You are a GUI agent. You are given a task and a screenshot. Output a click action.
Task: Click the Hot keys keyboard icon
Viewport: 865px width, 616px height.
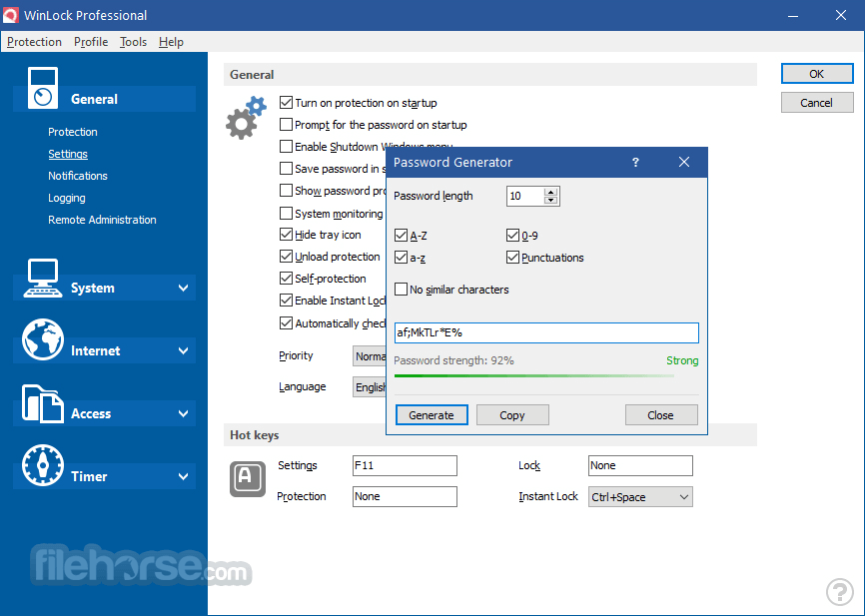[x=247, y=478]
